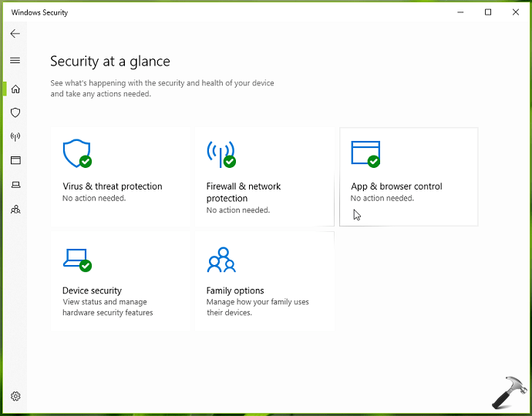Open App & browser control title
The image size is (532, 416).
pyautogui.click(x=396, y=186)
